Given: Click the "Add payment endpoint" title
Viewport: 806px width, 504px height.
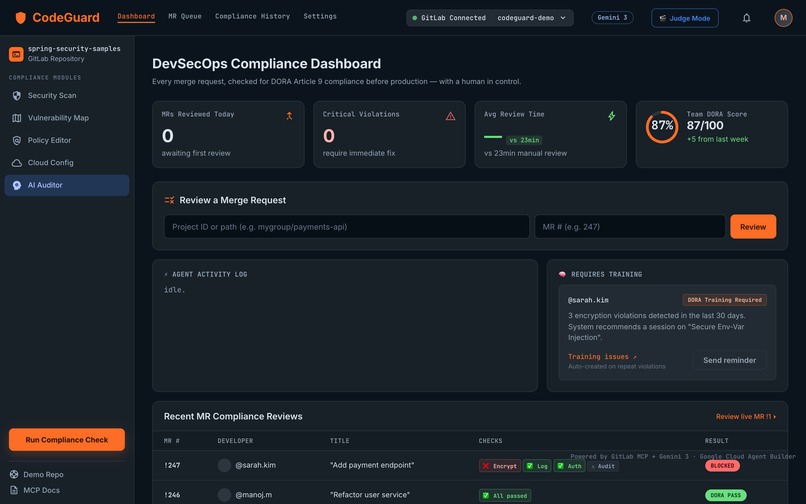Looking at the screenshot, I should pos(372,465).
